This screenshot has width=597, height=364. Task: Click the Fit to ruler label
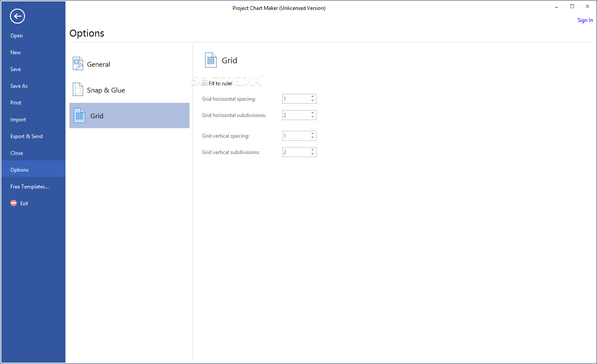(x=221, y=83)
